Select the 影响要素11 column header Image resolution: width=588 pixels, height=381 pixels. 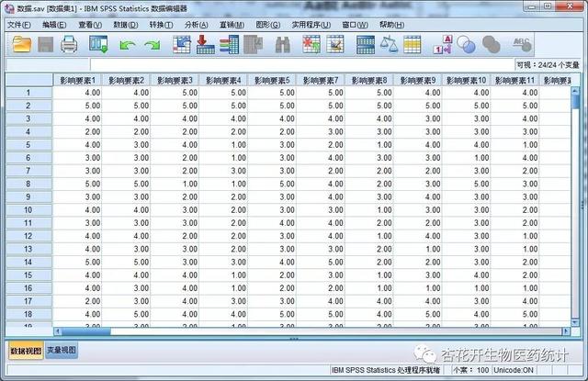pos(514,80)
